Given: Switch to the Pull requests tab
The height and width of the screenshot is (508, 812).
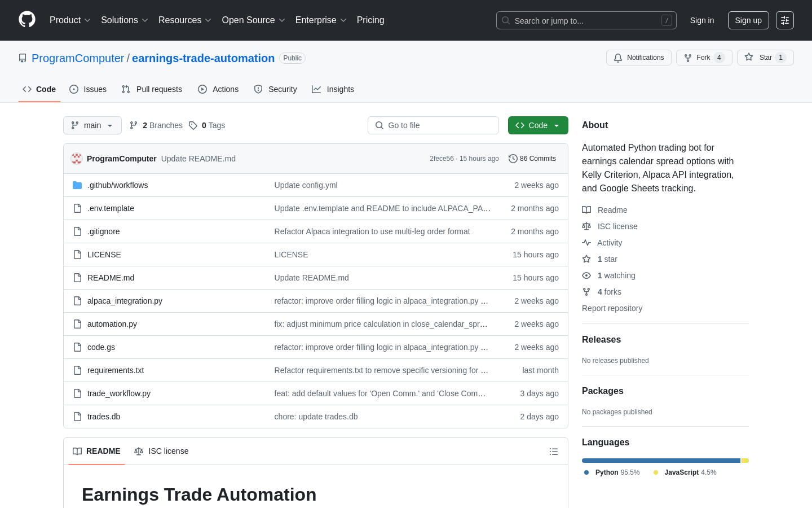Looking at the screenshot, I should point(152,89).
